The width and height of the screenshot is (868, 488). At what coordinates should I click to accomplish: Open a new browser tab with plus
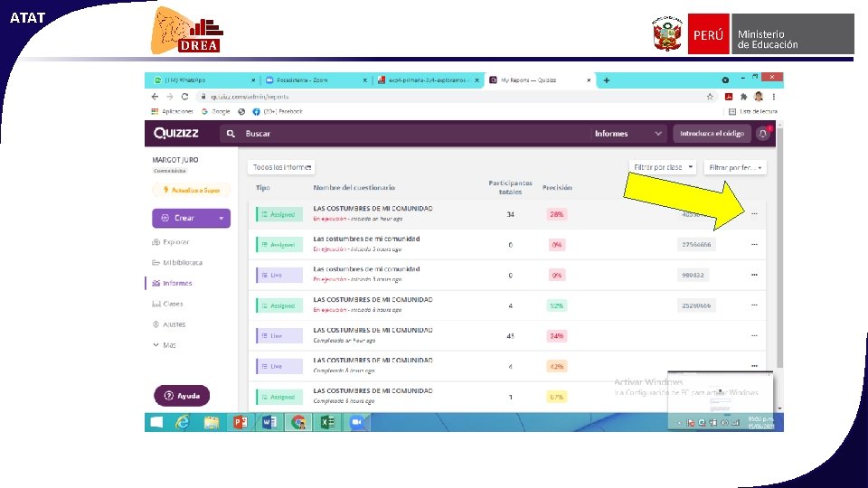[606, 80]
